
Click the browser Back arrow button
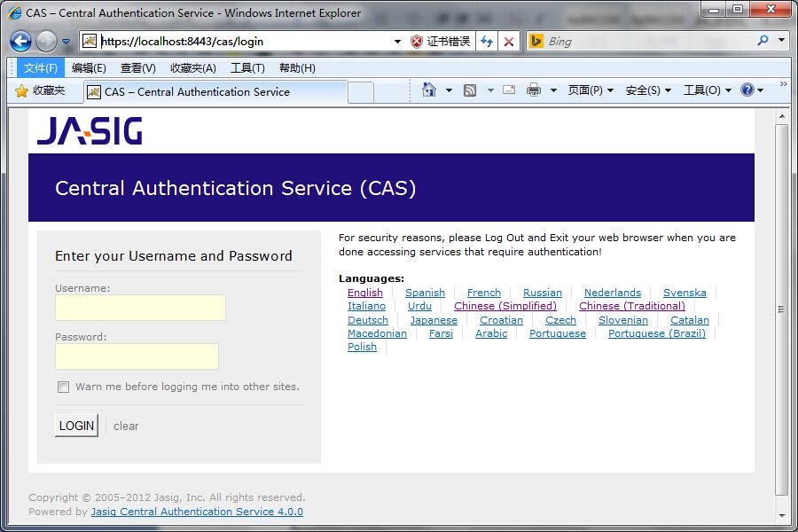coord(21,41)
